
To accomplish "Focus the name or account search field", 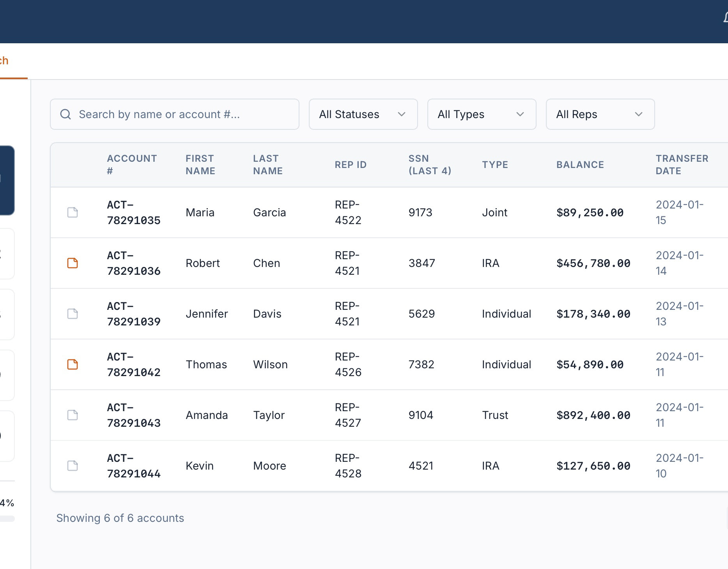I will (183, 114).
